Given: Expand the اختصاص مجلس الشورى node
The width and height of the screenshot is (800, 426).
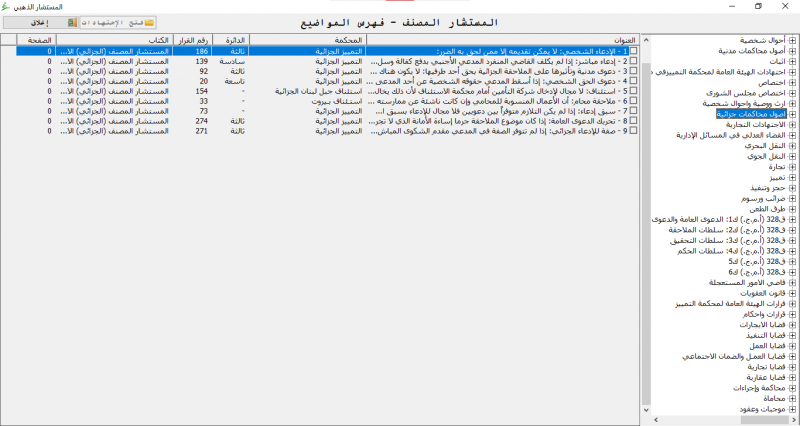Looking at the screenshot, I should tap(792, 93).
